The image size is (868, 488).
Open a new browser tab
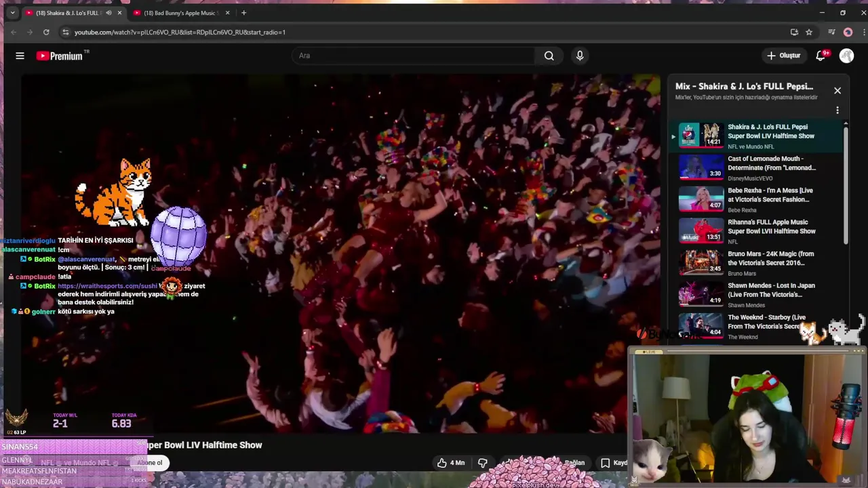pos(243,13)
